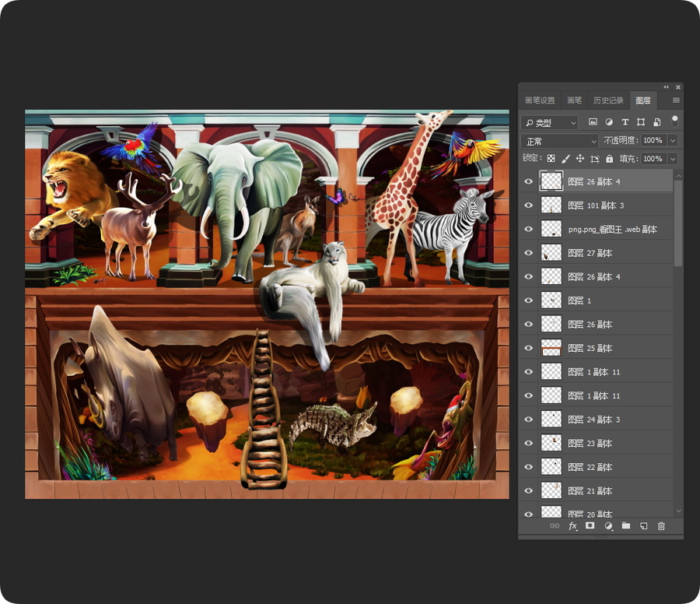Close the layers panel group

pos(678,87)
